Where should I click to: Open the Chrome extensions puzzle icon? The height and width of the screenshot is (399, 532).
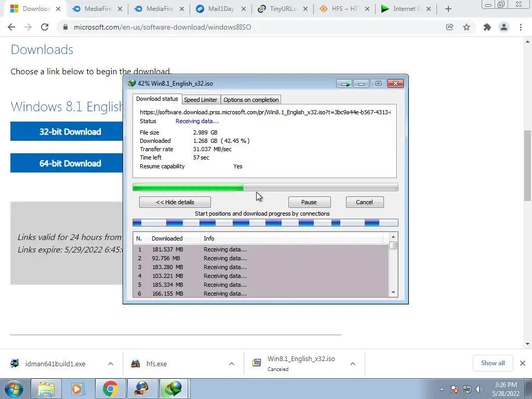(x=487, y=27)
